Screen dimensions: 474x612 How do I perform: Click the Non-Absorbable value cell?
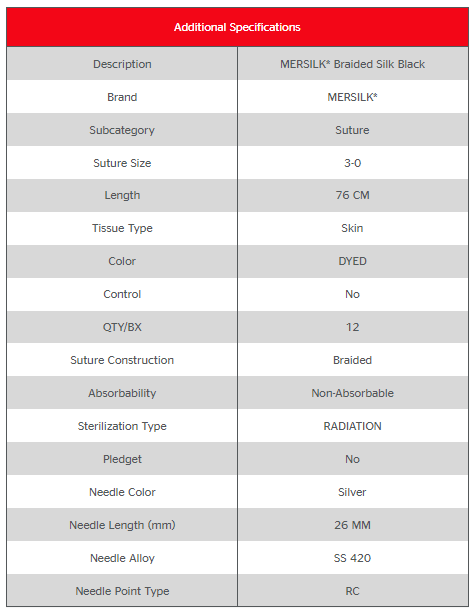[x=352, y=393]
